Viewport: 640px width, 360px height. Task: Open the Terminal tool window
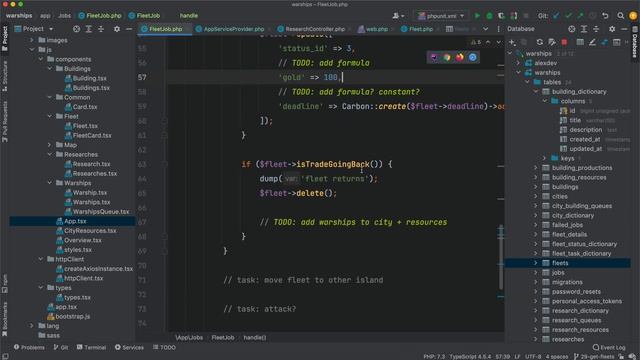click(91, 347)
